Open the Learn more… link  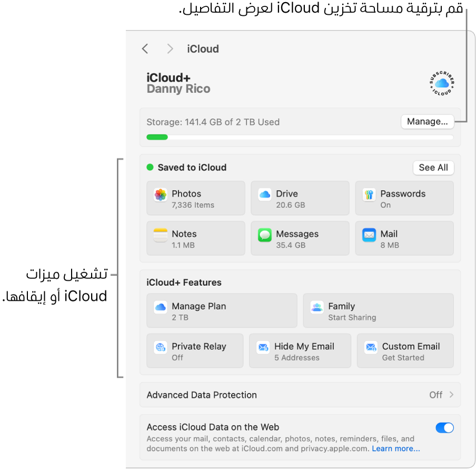[396, 449]
